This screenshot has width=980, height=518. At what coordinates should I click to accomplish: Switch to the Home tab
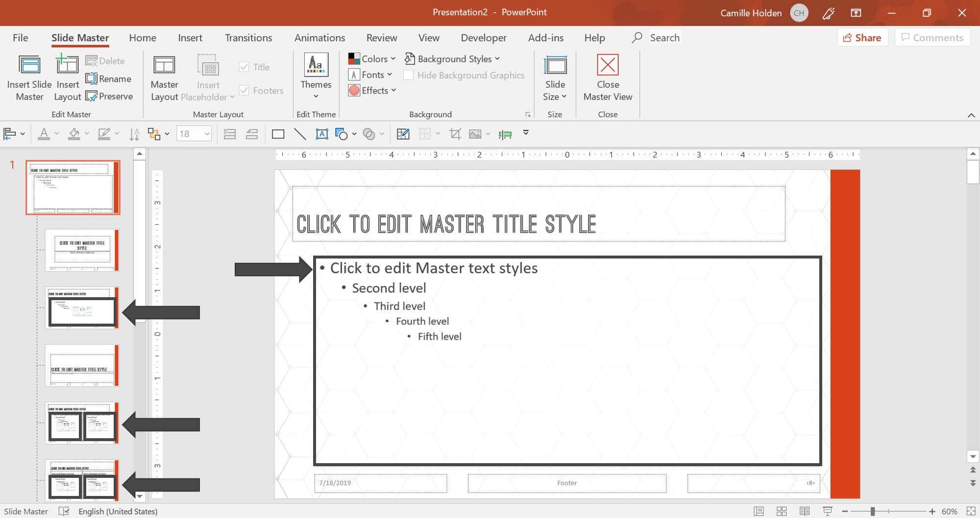143,38
